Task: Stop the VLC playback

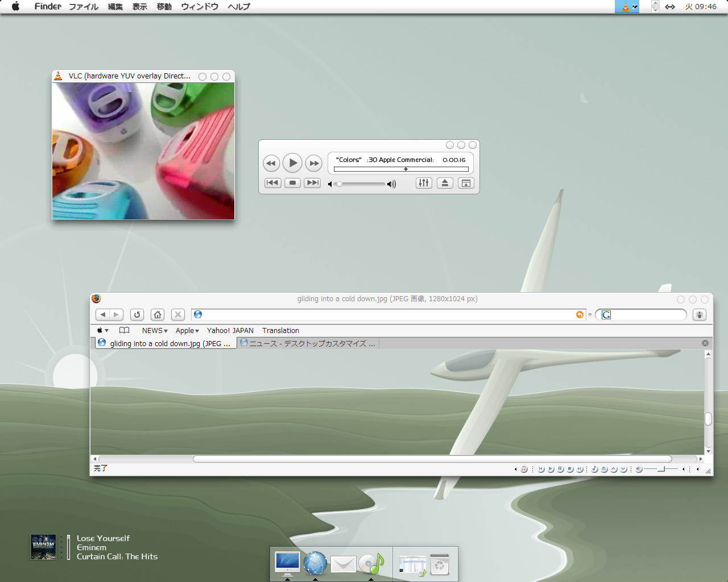Action: tap(292, 183)
